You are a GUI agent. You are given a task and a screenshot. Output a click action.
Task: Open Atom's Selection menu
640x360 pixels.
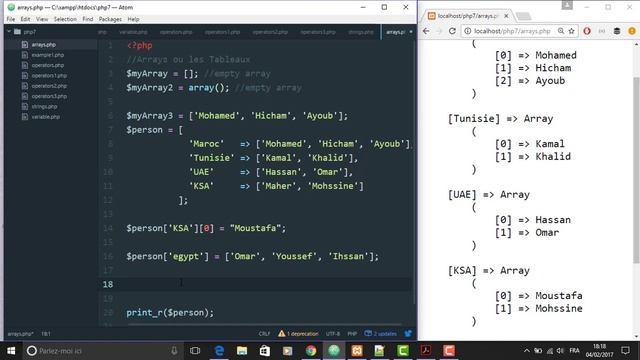click(65, 19)
